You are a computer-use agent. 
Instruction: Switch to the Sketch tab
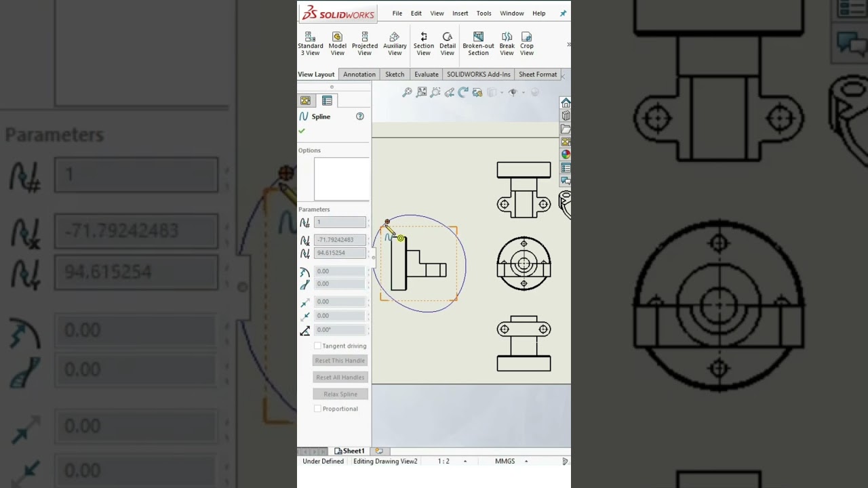tap(395, 75)
